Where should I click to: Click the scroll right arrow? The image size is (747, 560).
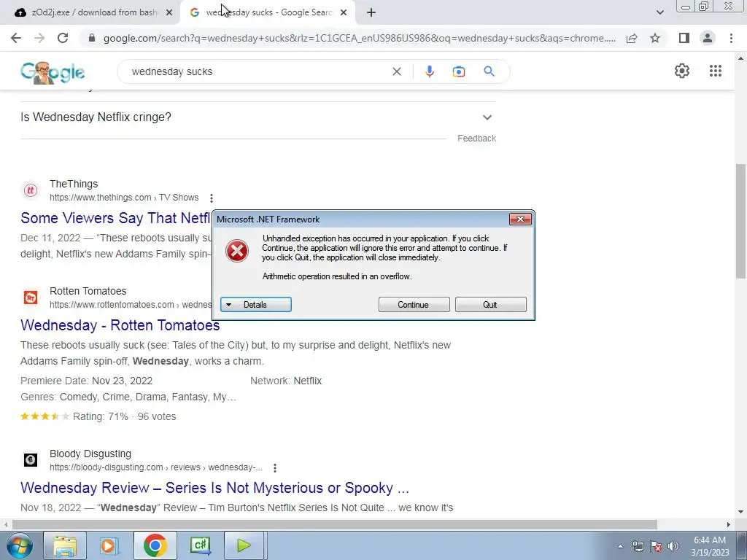pyautogui.click(x=729, y=525)
